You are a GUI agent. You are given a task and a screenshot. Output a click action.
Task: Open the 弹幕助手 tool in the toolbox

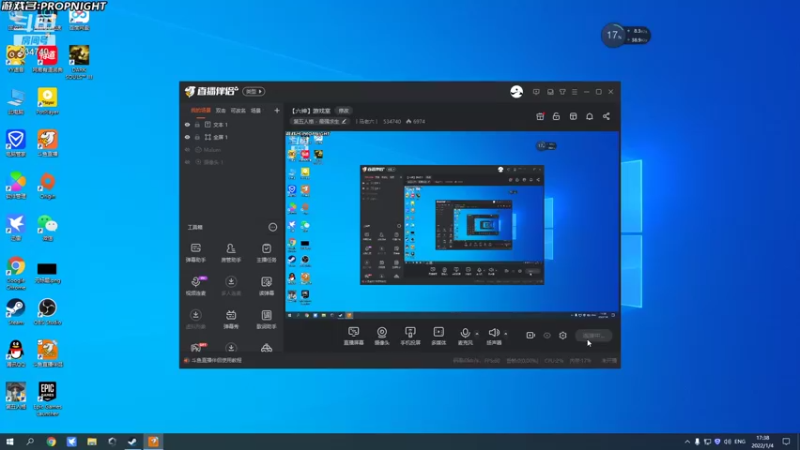(x=195, y=253)
